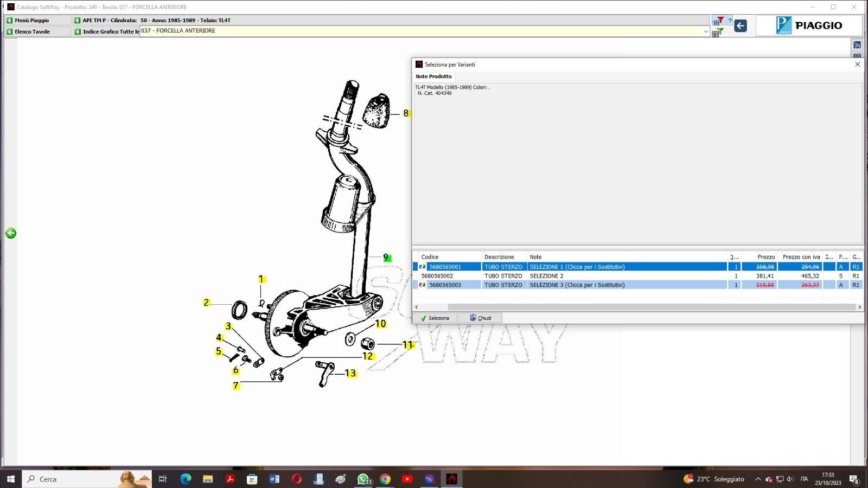
Task: Click the dark blue back arrow button
Action: click(741, 25)
